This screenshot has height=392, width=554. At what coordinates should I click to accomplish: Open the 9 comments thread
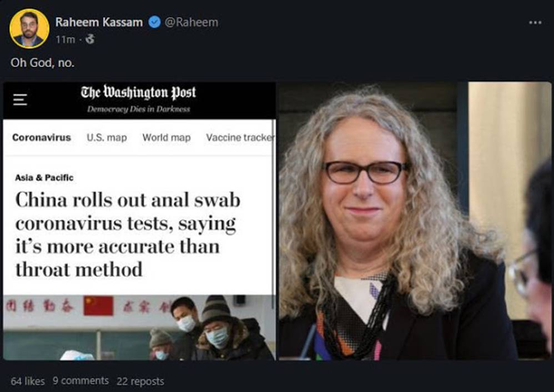coord(80,381)
